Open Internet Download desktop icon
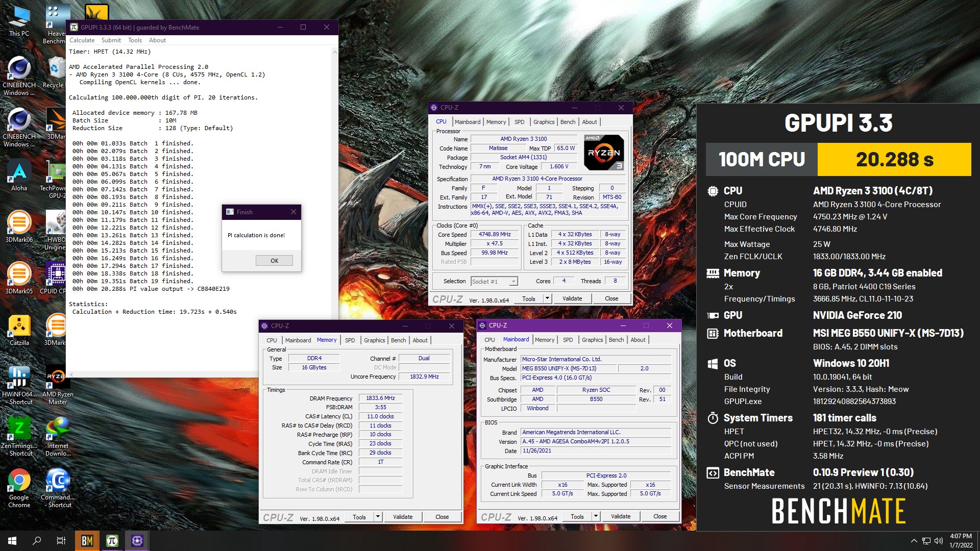The height and width of the screenshot is (551, 980). point(58,437)
